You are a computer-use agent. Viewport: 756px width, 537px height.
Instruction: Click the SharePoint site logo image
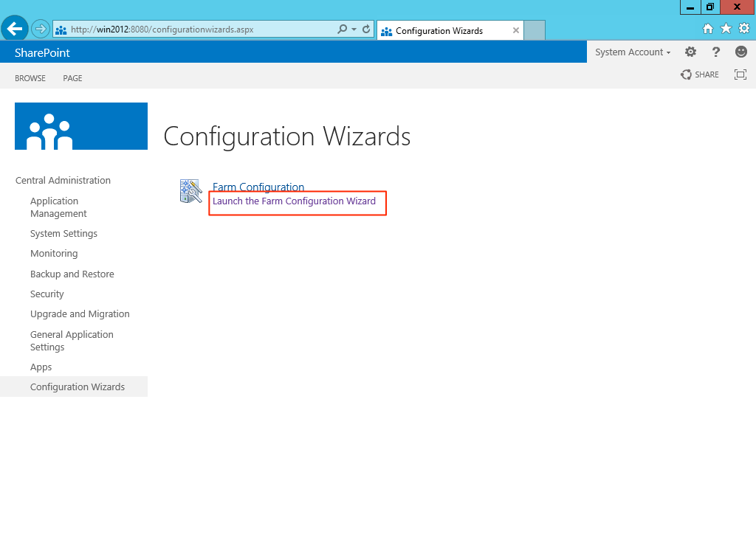click(81, 126)
